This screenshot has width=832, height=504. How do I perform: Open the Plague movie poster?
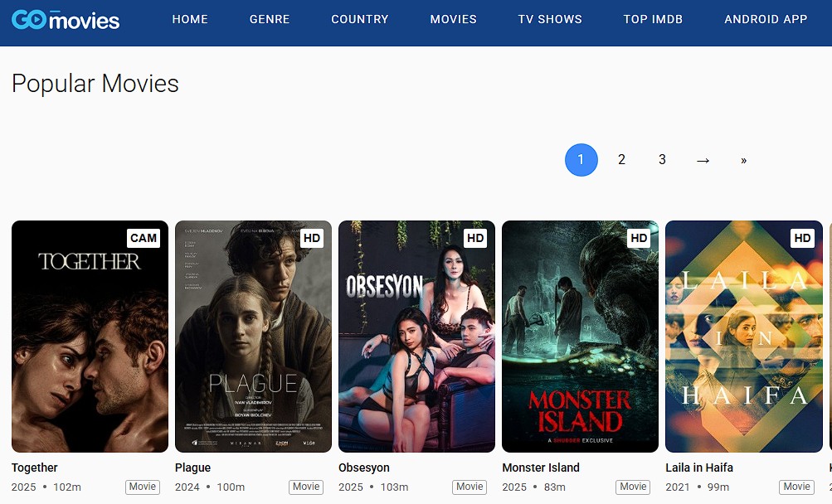coord(253,337)
